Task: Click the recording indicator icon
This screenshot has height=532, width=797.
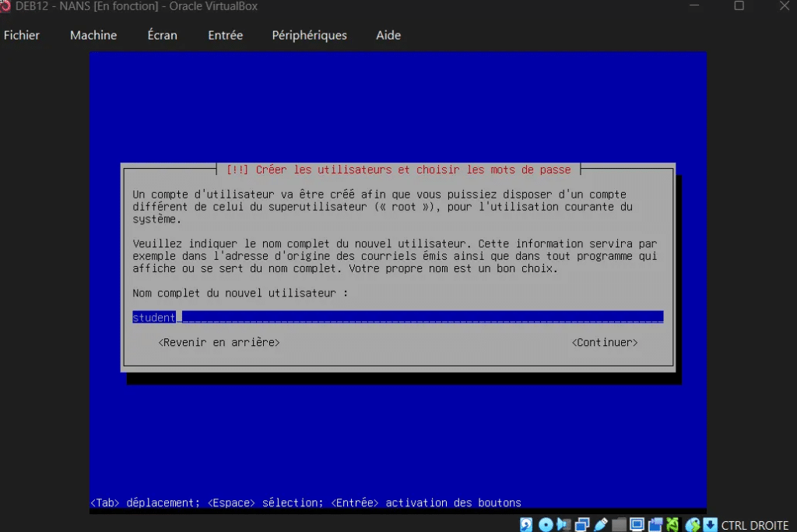Action: click(x=655, y=525)
